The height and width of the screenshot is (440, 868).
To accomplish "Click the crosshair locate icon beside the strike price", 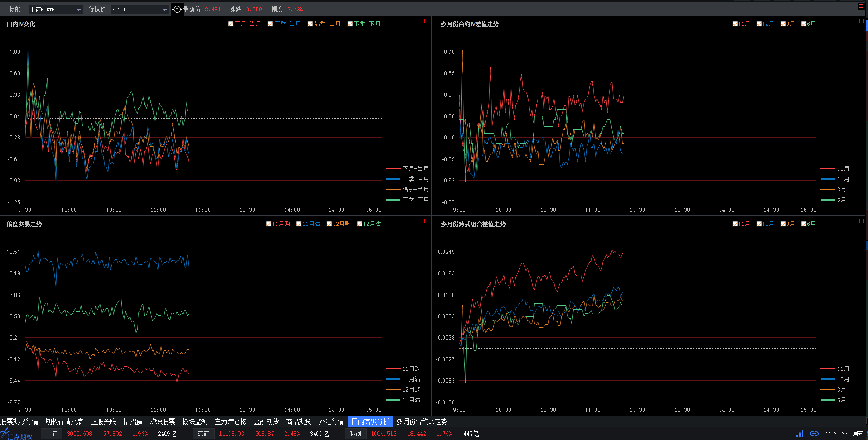I will coord(177,9).
